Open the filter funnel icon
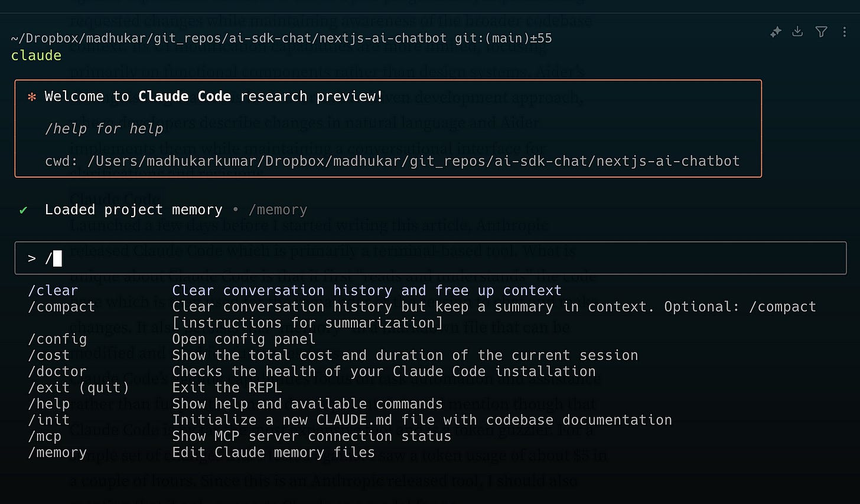The height and width of the screenshot is (504, 860). 821,32
